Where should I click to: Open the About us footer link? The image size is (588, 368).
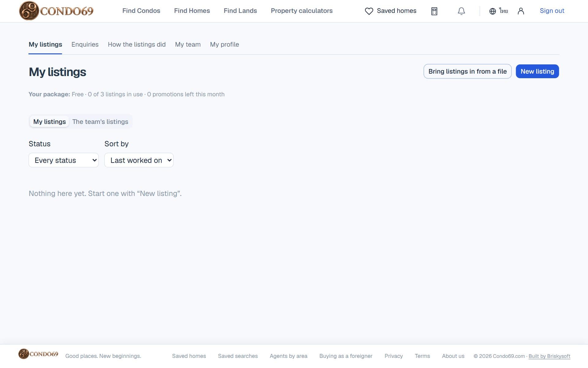[453, 356]
